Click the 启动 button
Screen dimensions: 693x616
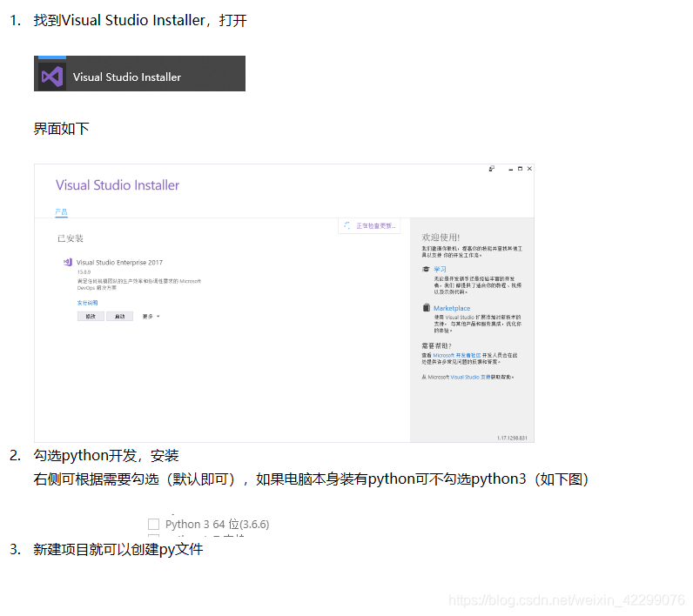pyautogui.click(x=120, y=316)
